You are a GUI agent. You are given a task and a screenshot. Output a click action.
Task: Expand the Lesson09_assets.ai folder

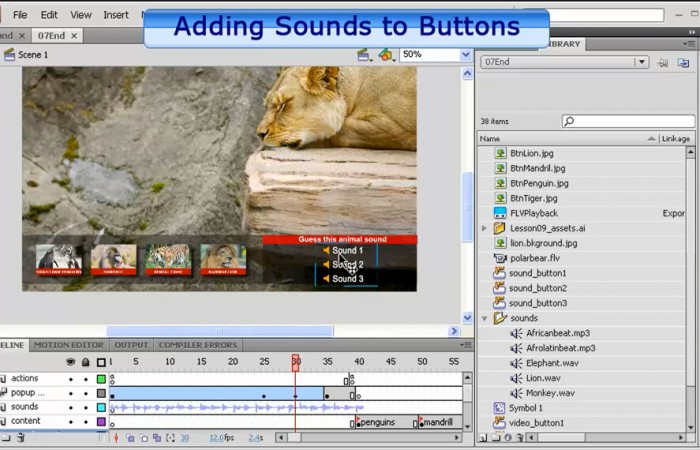484,228
